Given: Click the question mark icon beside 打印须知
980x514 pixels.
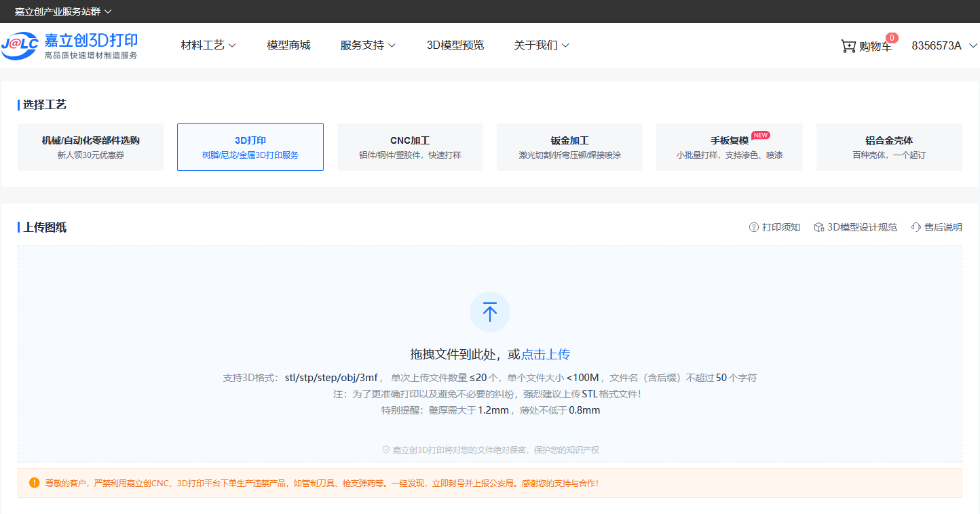Looking at the screenshot, I should [753, 227].
